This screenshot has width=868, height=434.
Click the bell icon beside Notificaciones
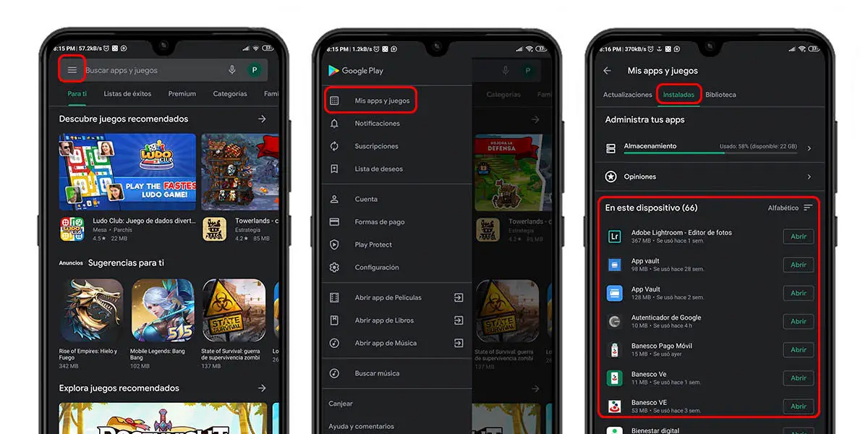(334, 124)
